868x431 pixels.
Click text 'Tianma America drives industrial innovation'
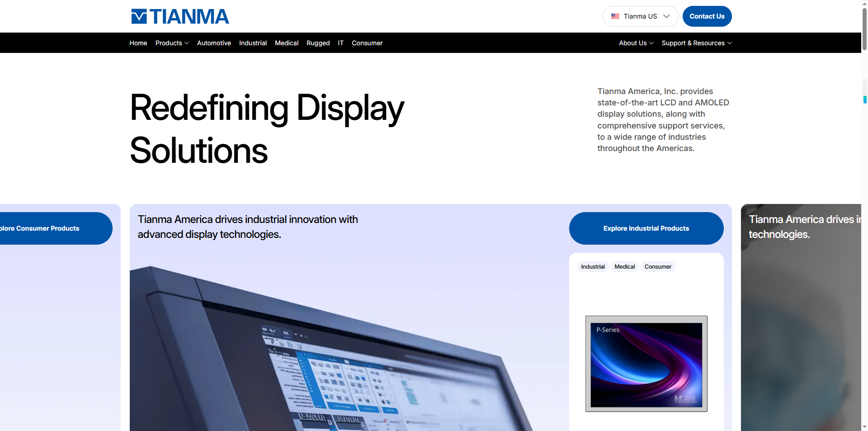(x=248, y=227)
